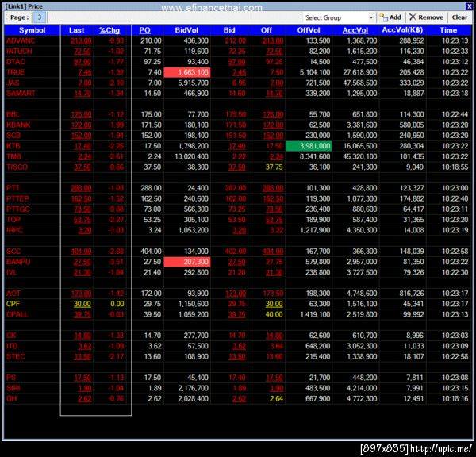Screen dimensions: 476x457
Task: Click the Add group button
Action: pyautogui.click(x=390, y=17)
